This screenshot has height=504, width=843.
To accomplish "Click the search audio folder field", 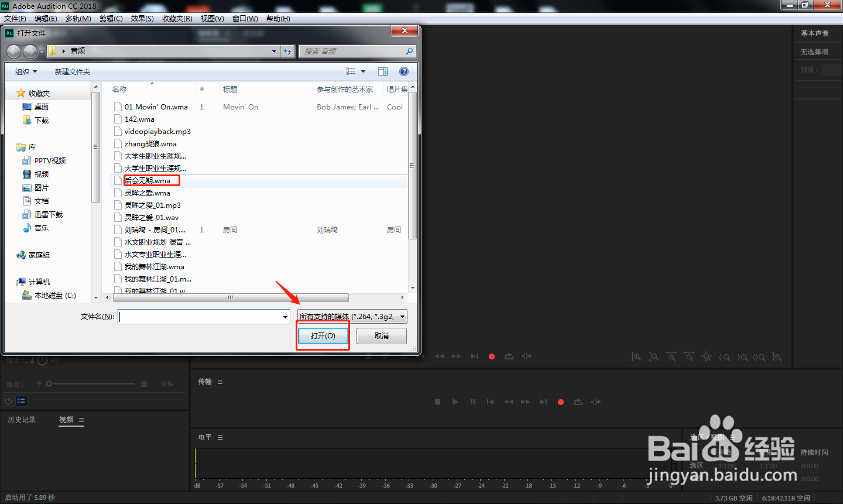I will click(x=358, y=52).
